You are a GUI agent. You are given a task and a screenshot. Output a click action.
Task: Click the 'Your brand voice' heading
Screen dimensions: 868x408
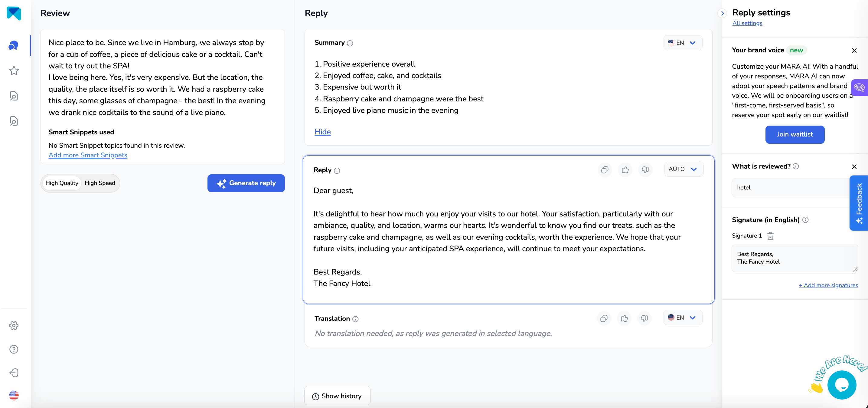pyautogui.click(x=758, y=50)
